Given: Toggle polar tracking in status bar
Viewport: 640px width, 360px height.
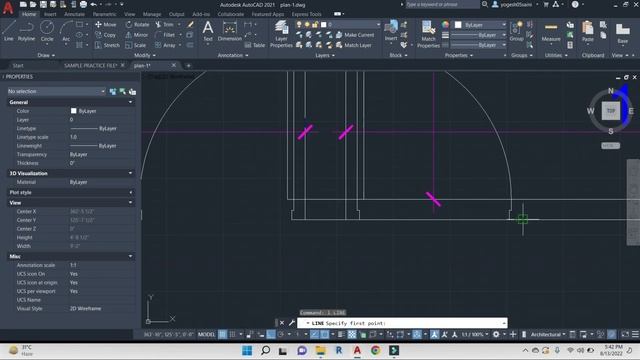Looking at the screenshot, I should pos(281,334).
